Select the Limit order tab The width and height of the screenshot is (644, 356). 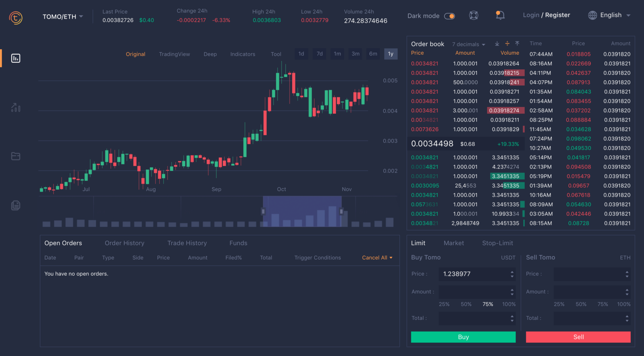(x=418, y=243)
